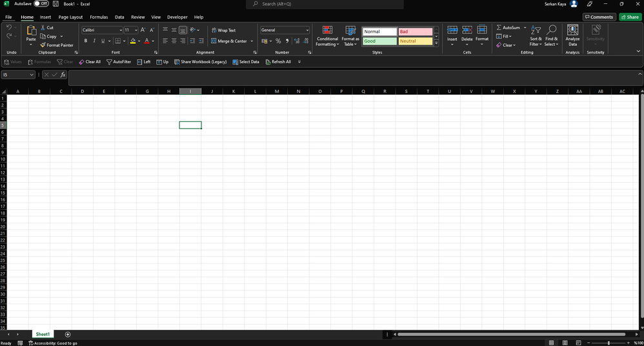Select the Sheet1 tab
This screenshot has height=346, width=644.
pos(43,334)
